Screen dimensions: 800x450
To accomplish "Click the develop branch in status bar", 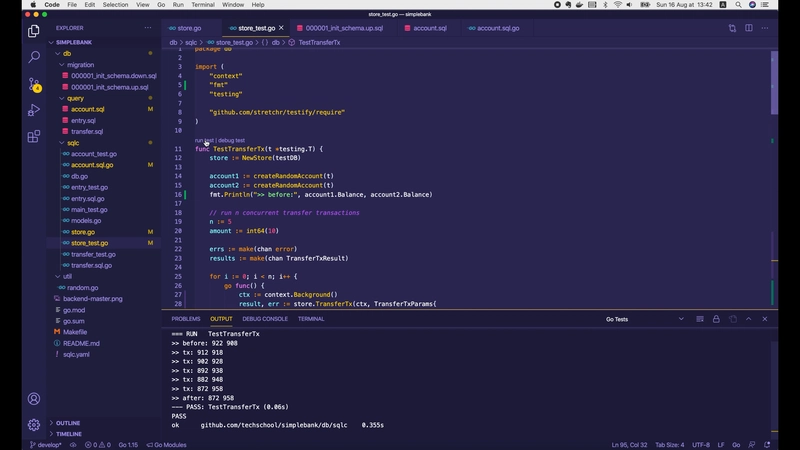I will pyautogui.click(x=46, y=444).
